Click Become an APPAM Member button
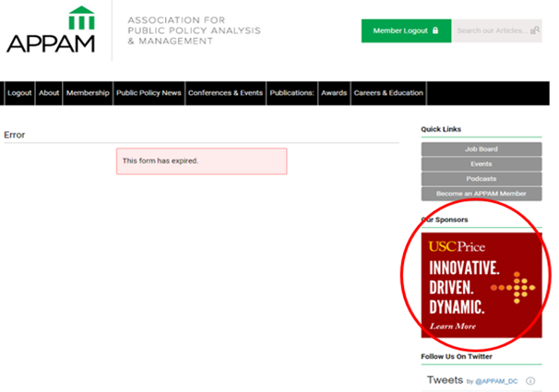 pyautogui.click(x=482, y=194)
